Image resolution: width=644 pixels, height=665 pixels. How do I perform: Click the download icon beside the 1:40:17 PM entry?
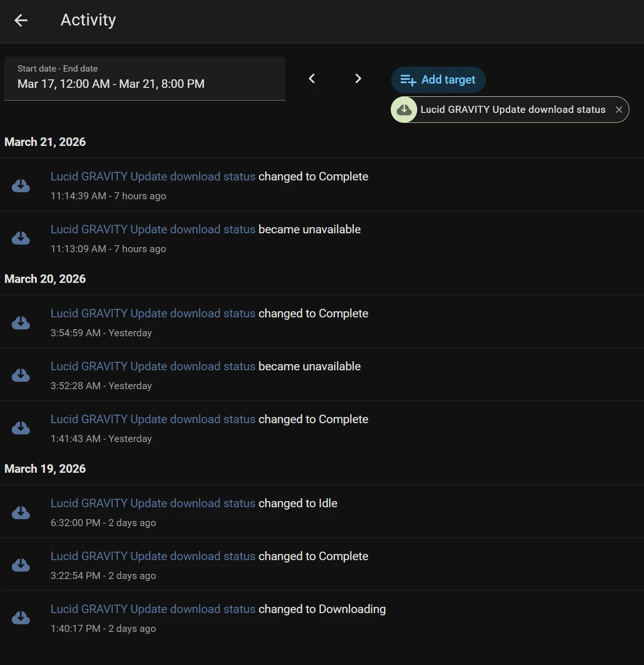coord(21,618)
